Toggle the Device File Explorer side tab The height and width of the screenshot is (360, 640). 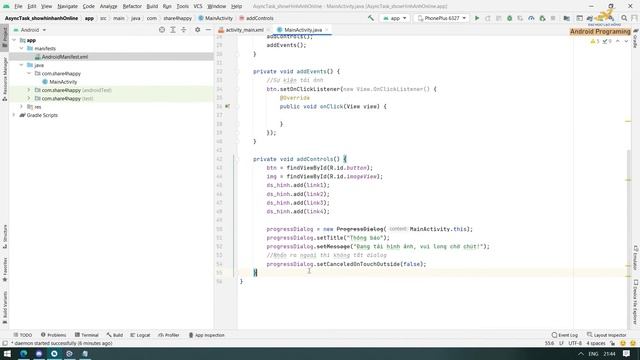click(636, 302)
